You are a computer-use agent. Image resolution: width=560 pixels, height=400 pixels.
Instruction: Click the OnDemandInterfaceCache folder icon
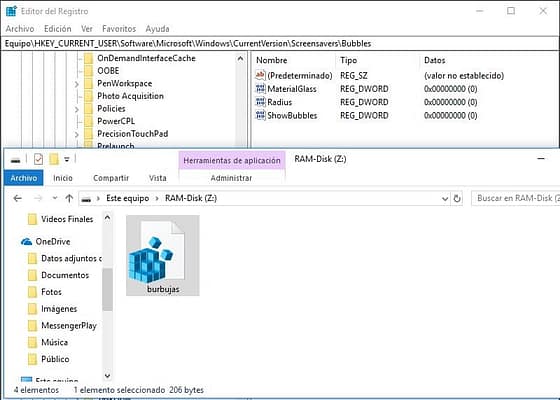tap(89, 58)
